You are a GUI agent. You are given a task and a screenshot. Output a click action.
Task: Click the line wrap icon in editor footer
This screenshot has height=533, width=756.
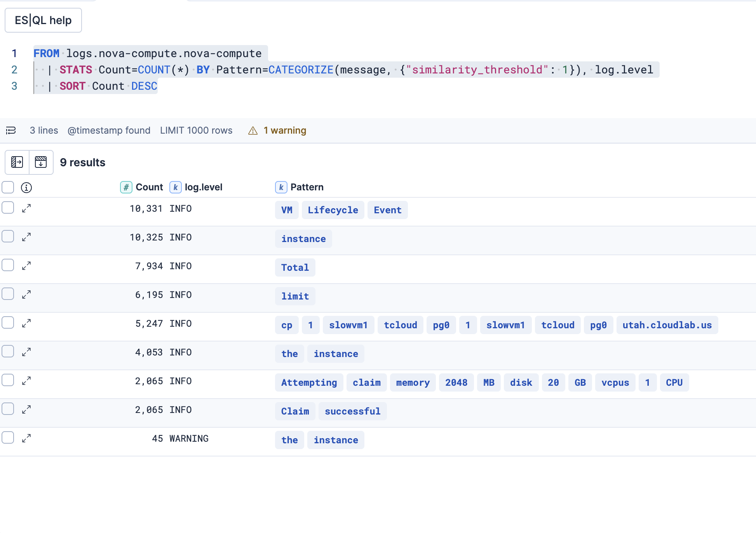tap(11, 131)
